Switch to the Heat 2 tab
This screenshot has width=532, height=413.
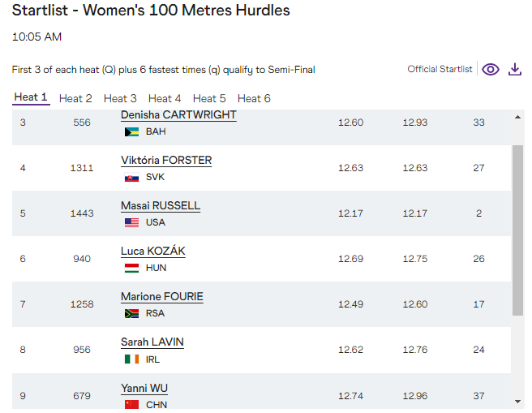pyautogui.click(x=75, y=98)
